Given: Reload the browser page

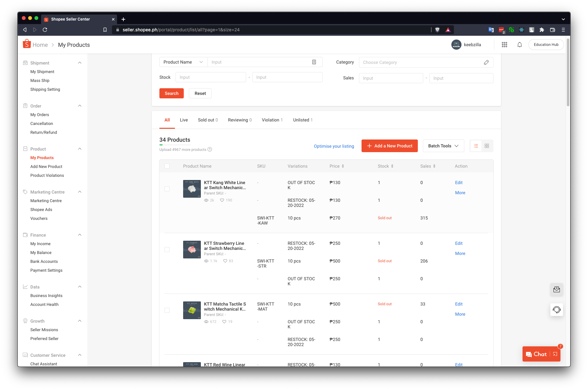Looking at the screenshot, I should coord(45,30).
